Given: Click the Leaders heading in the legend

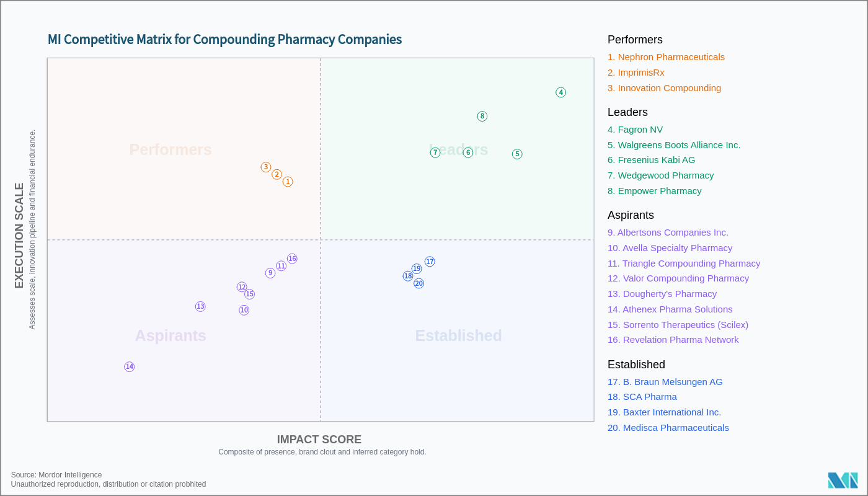Looking at the screenshot, I should [x=627, y=112].
